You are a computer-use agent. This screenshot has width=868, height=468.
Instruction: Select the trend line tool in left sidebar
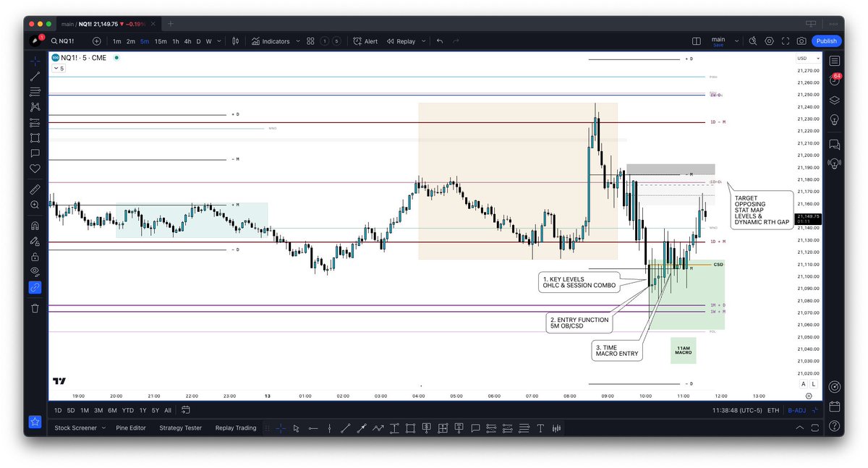click(x=35, y=77)
